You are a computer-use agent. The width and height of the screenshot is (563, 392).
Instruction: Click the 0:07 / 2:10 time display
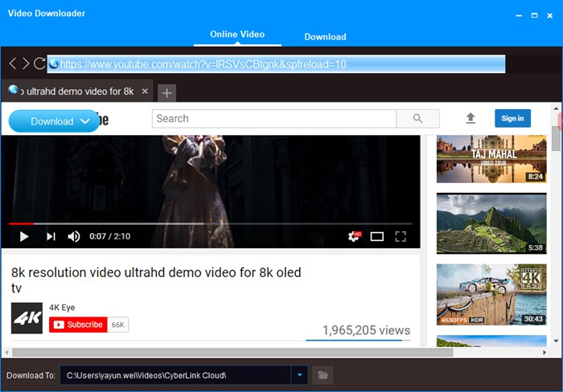tap(110, 236)
